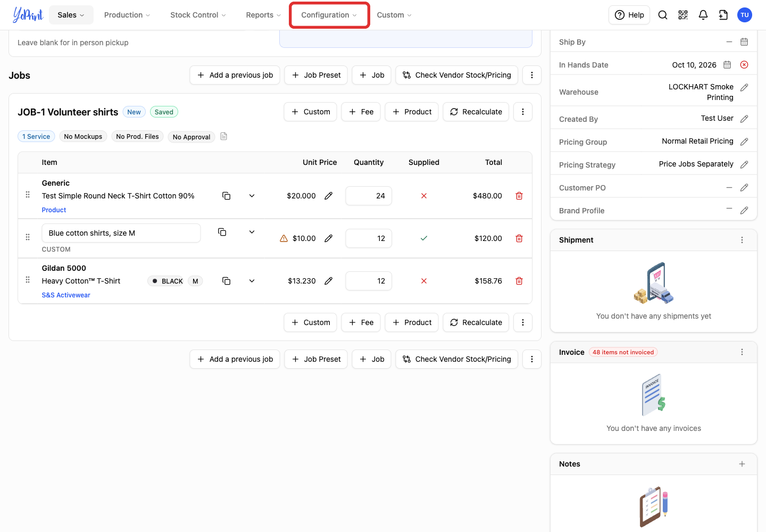Open the Ship By calendar picker
The image size is (766, 532).
point(744,42)
